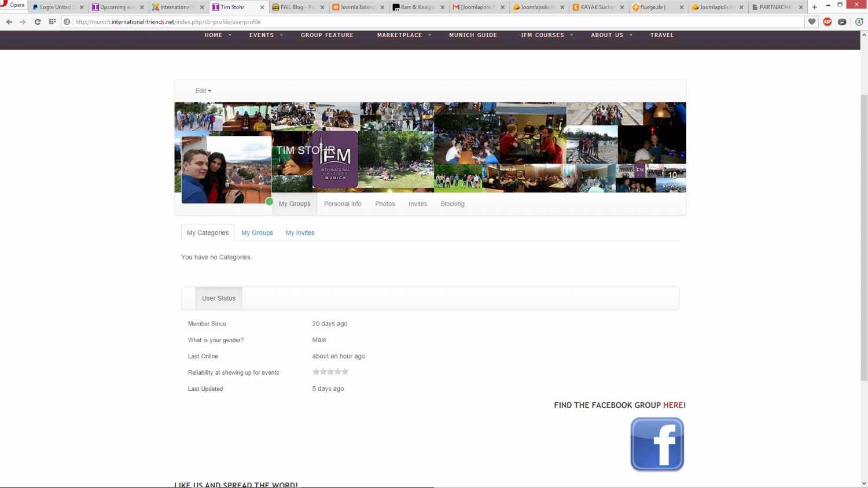Click the '5 days ago' last updated value
Screen dimensions: 868x488
[328, 389]
